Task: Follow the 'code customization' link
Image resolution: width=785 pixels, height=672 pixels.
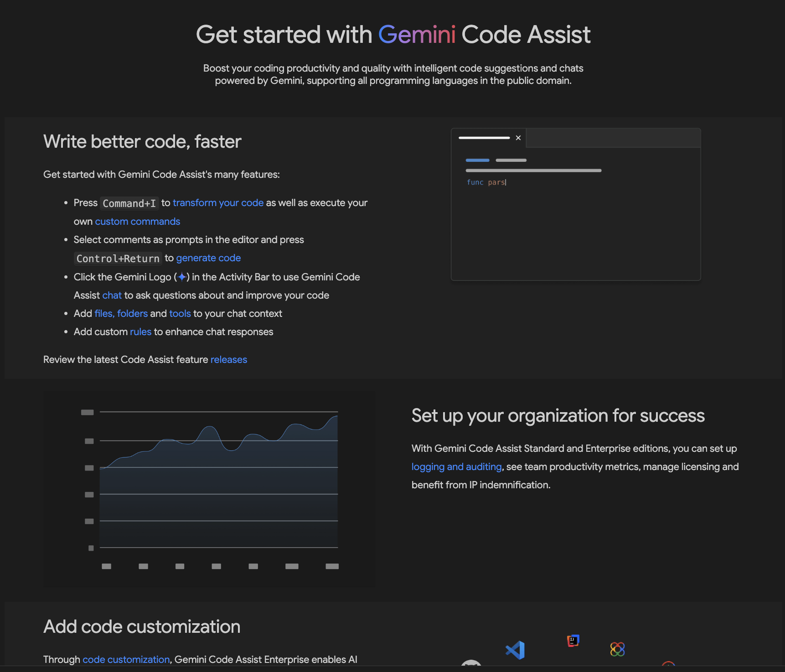Action: pos(126,660)
